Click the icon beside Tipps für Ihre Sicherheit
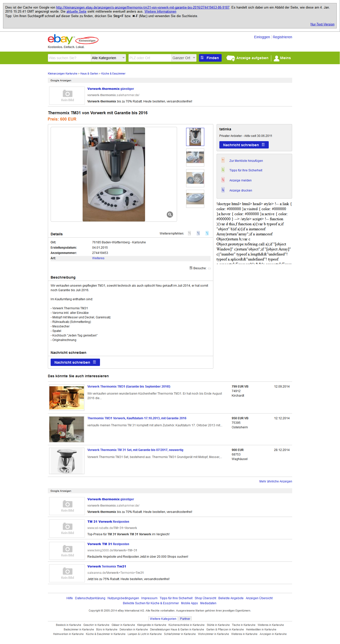 pyautogui.click(x=223, y=170)
